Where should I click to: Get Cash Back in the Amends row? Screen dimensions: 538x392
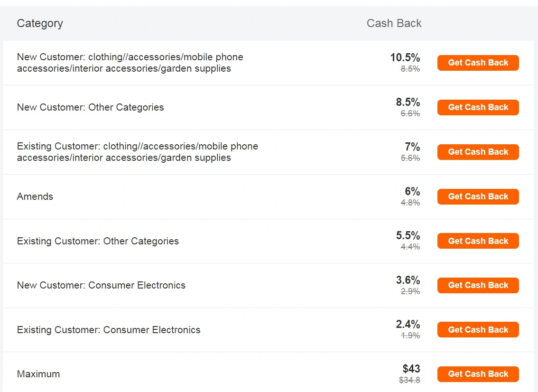click(x=478, y=196)
